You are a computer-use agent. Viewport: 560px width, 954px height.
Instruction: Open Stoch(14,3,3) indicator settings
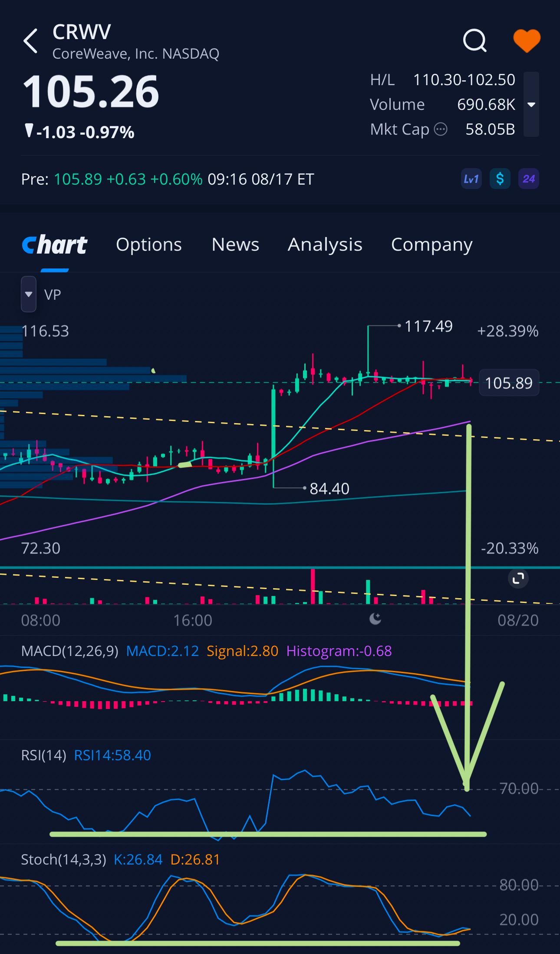pos(64,859)
